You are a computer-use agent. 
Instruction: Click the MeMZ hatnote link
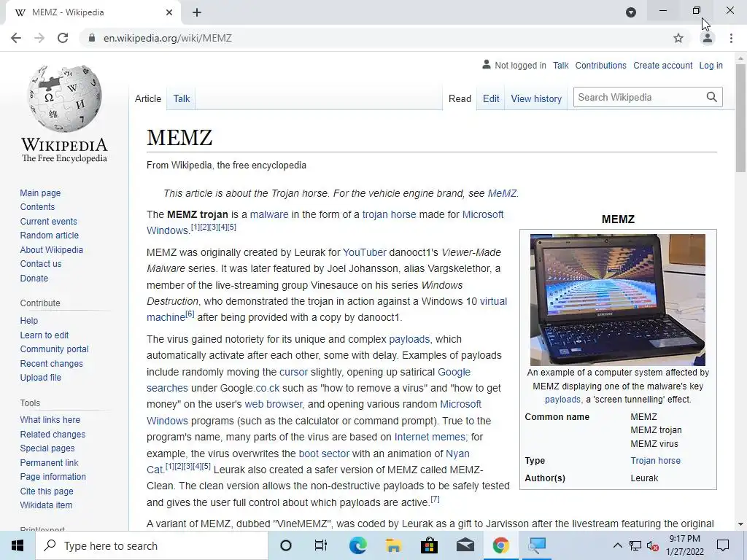point(502,193)
